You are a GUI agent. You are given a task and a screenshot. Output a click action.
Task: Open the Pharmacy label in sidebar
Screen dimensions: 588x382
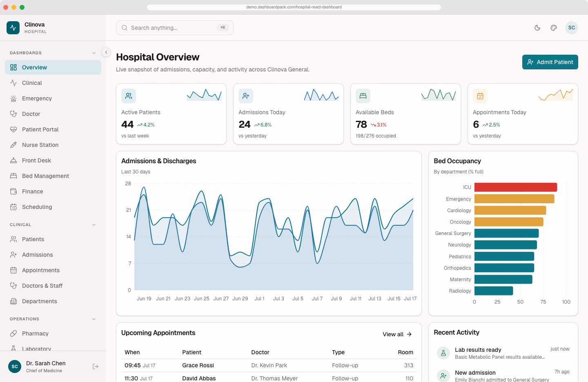pos(35,333)
